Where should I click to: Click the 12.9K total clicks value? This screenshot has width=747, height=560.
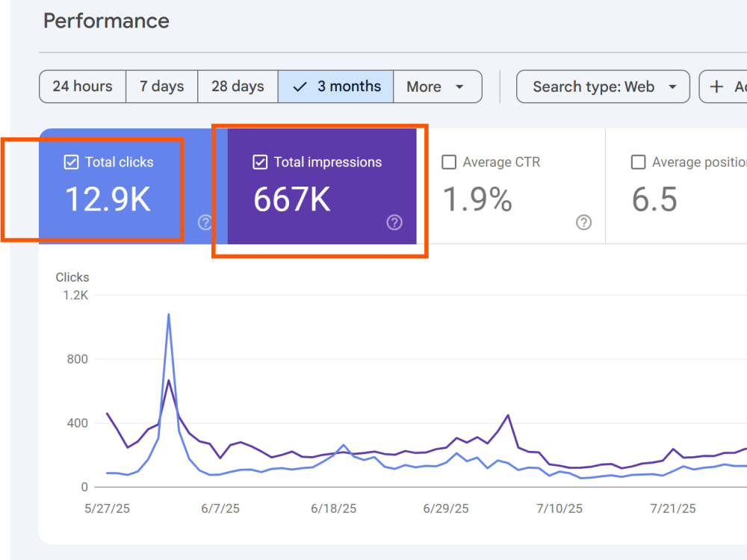click(x=108, y=199)
